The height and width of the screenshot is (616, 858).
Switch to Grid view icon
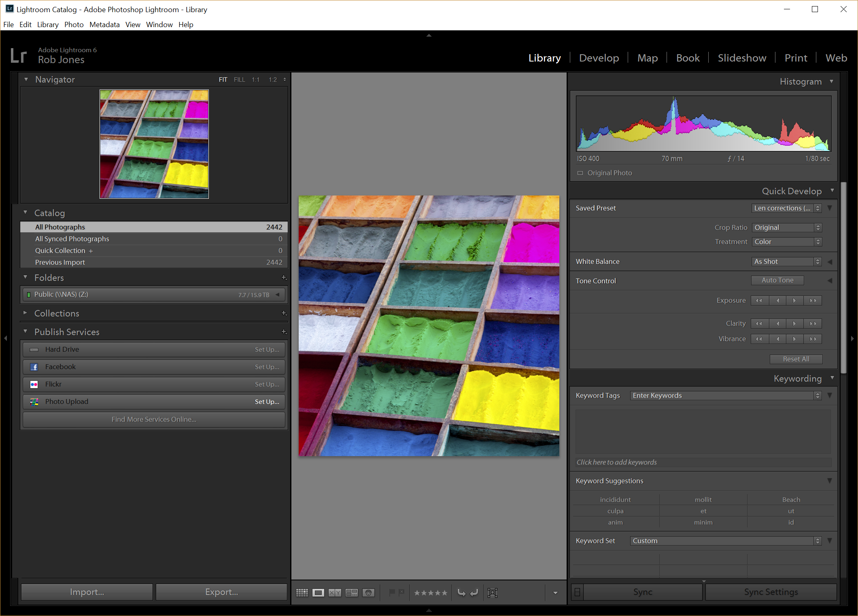[x=302, y=593]
